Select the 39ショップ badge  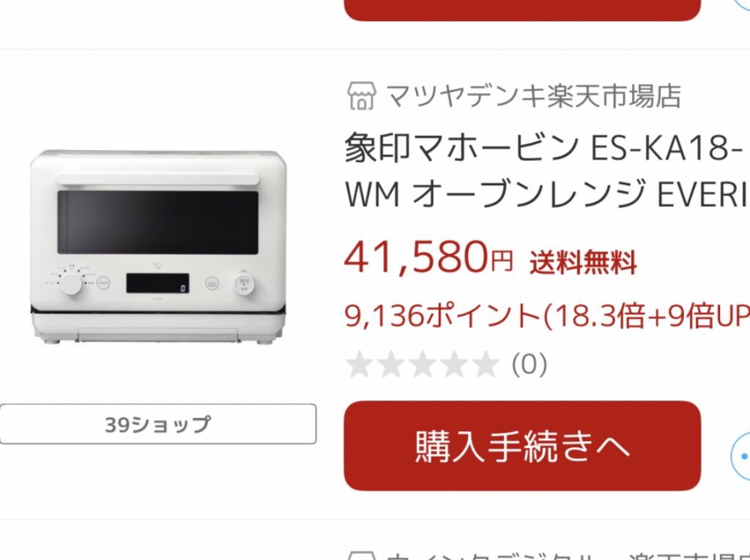coord(158,424)
